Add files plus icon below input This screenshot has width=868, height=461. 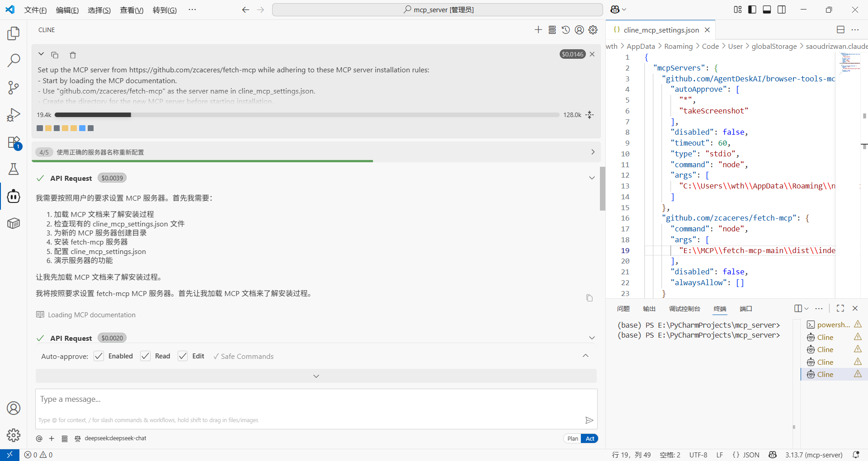point(52,438)
